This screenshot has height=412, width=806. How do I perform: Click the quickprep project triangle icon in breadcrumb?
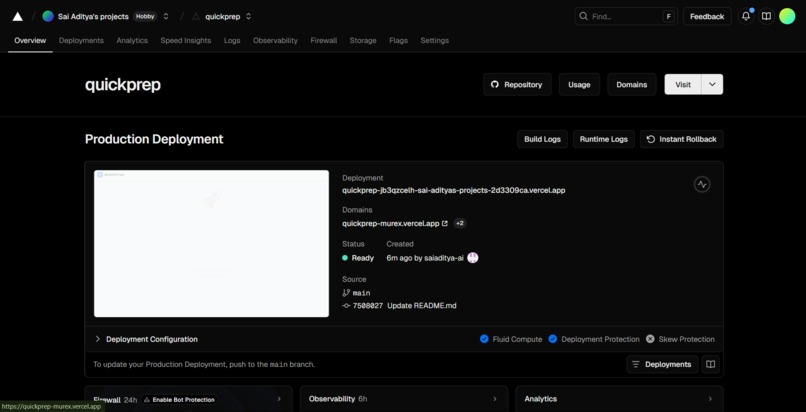pyautogui.click(x=195, y=16)
